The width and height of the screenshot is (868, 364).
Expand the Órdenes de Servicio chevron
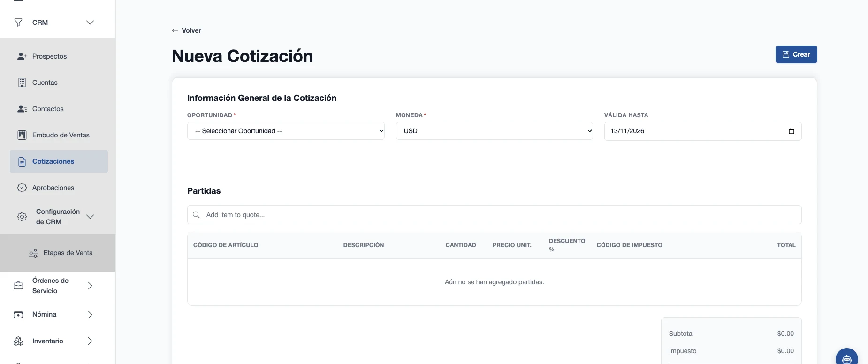(90, 286)
